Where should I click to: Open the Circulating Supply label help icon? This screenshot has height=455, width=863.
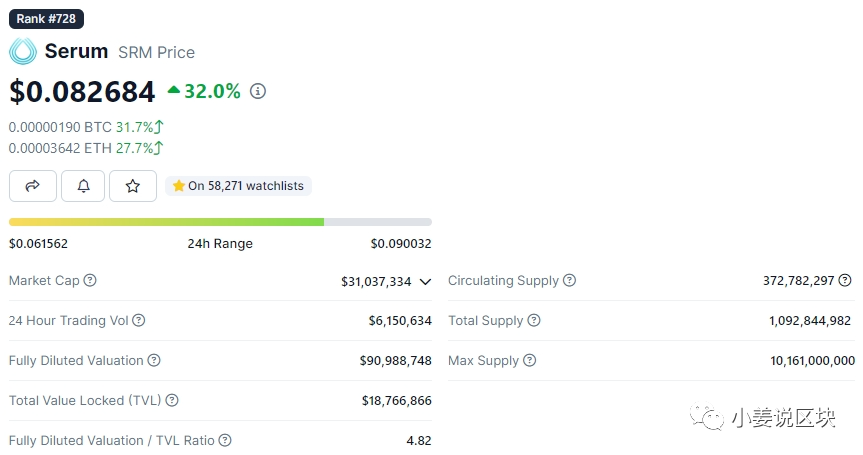pyautogui.click(x=570, y=281)
